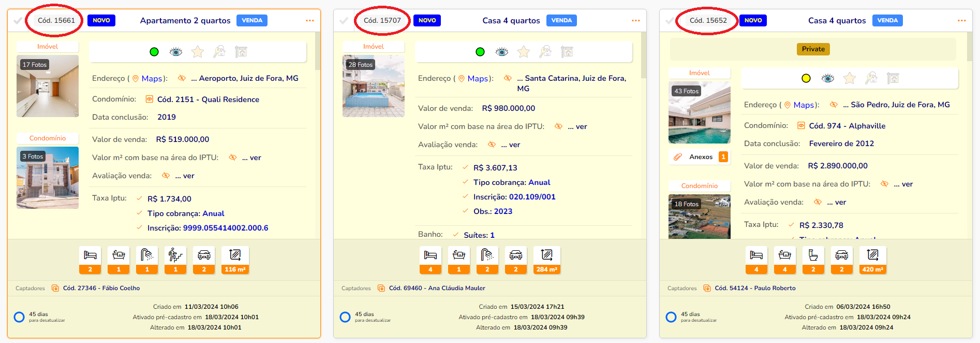
Task: Click the building icon in listing 15661 toolbar
Action: [241, 52]
